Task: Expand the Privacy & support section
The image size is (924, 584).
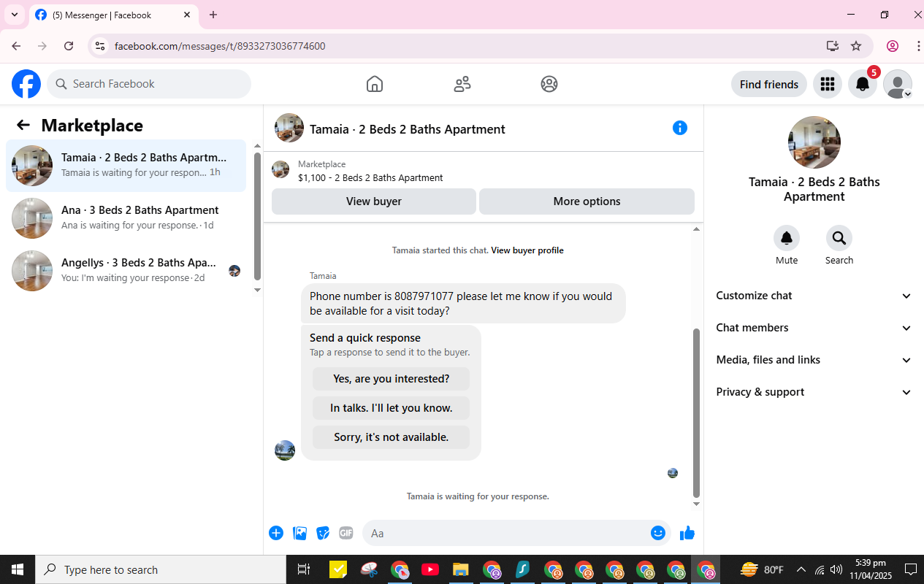Action: pos(814,392)
